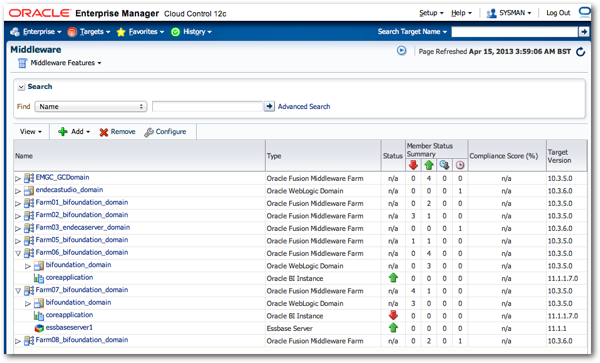
Task: Click the pending status clock header icon
Action: (x=460, y=165)
